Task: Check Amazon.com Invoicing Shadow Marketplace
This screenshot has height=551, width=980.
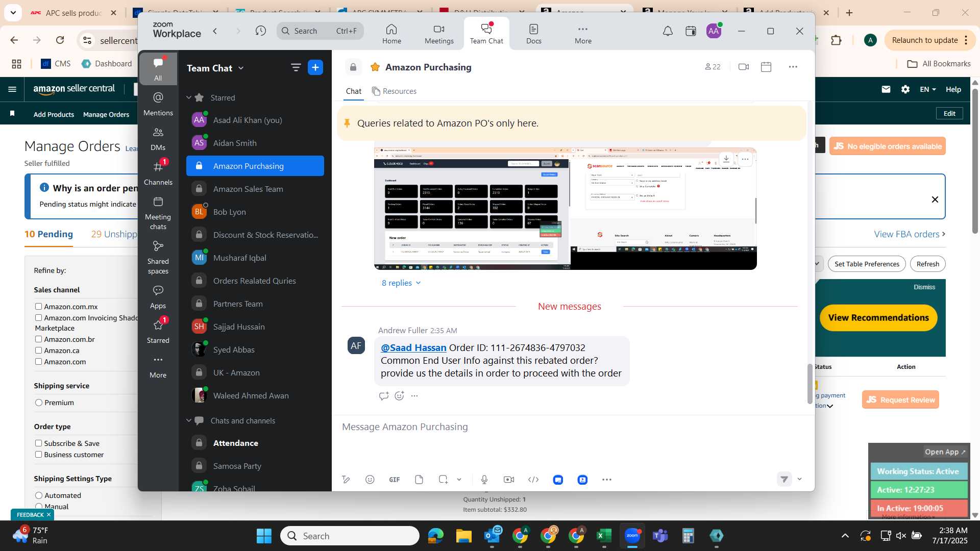Action: [38, 318]
